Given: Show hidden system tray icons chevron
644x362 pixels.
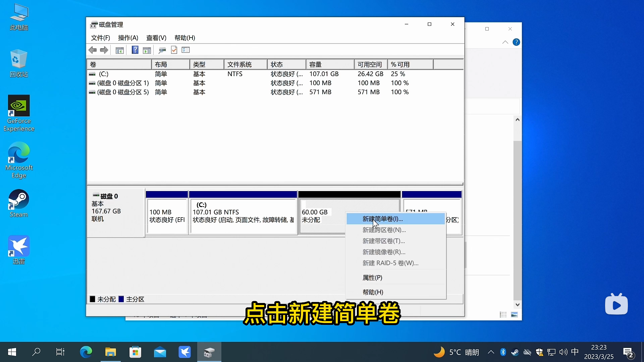Looking at the screenshot, I should (x=491, y=352).
